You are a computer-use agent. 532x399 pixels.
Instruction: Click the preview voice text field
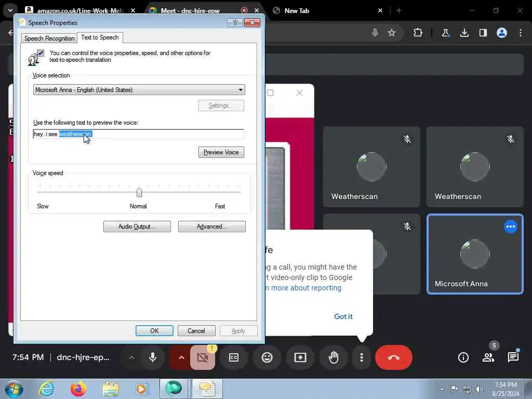138,134
